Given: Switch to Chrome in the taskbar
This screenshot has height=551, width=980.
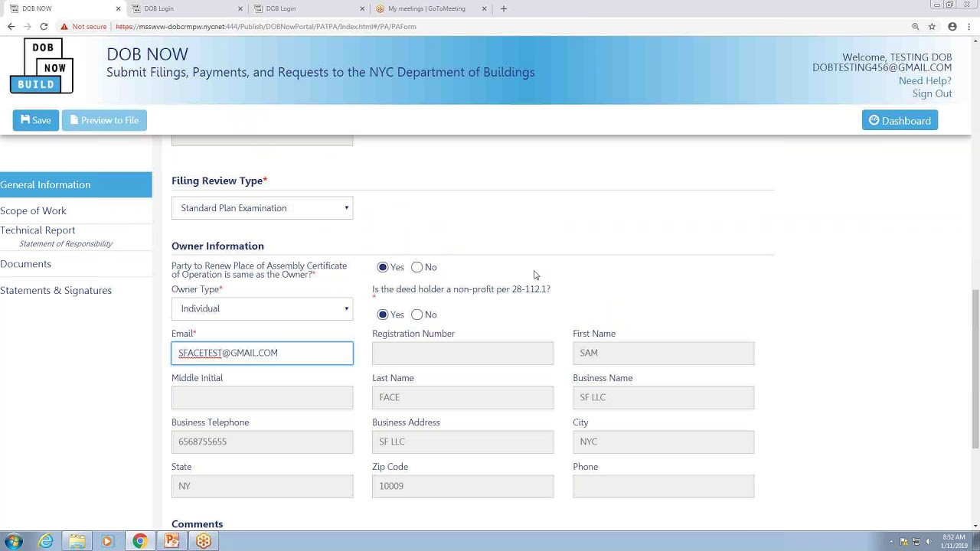Looking at the screenshot, I should [139, 541].
